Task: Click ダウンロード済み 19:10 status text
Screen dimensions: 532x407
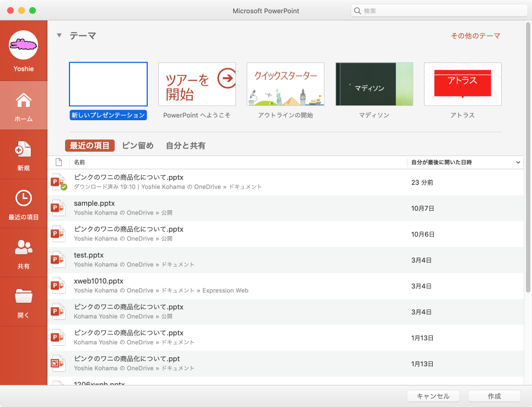Action: click(x=105, y=187)
